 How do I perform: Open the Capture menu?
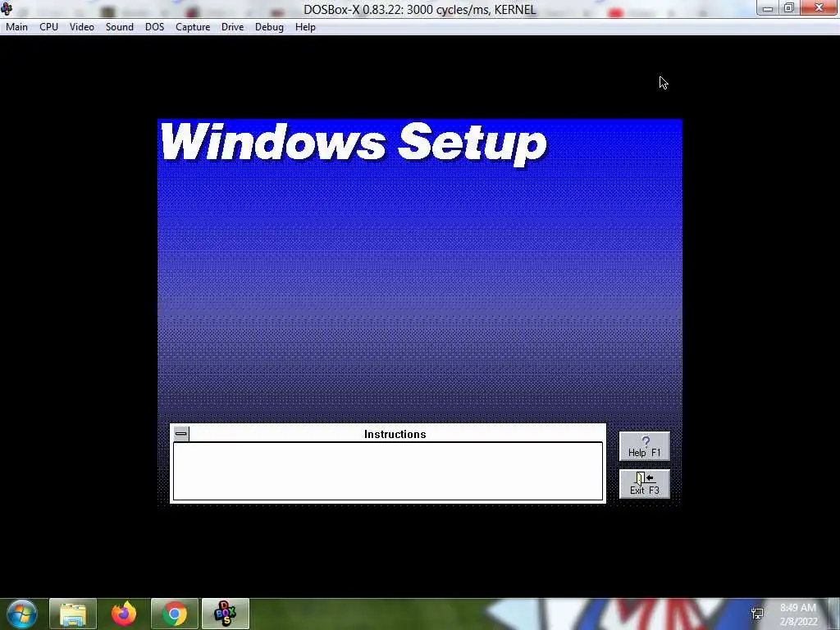pyautogui.click(x=193, y=27)
